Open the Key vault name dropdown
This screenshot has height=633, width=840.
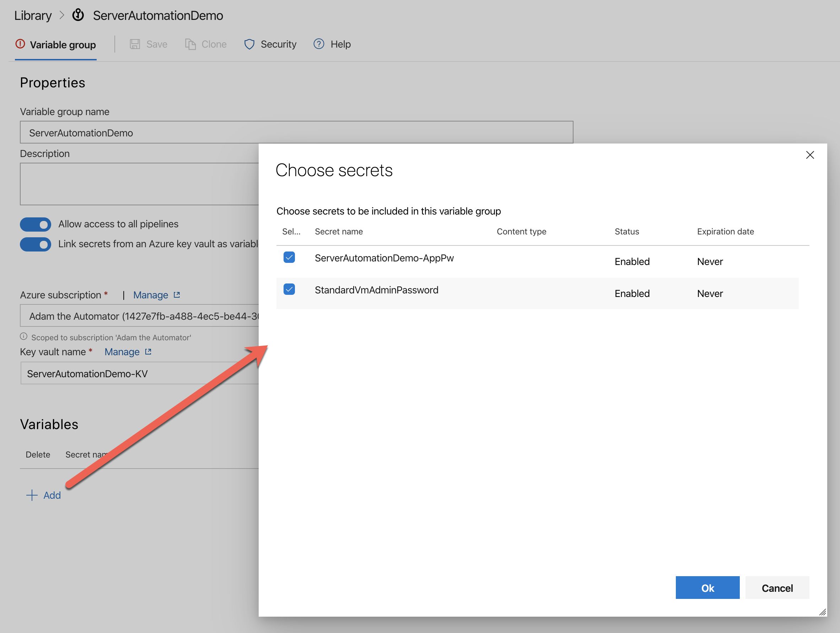coord(140,373)
